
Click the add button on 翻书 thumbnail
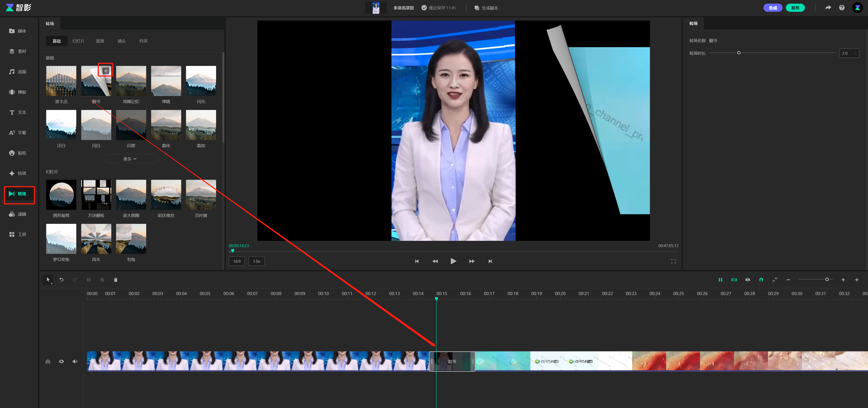[105, 71]
